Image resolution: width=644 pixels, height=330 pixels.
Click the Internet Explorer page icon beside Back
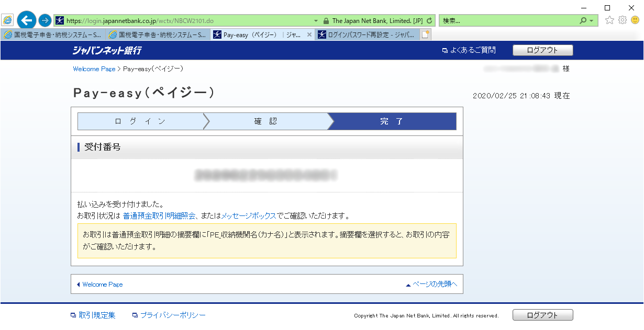point(7,20)
